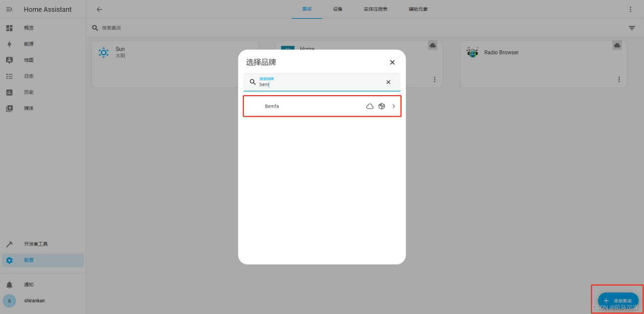Click the Bemfa custom integration box icon
This screenshot has width=644, height=314.
[x=382, y=106]
